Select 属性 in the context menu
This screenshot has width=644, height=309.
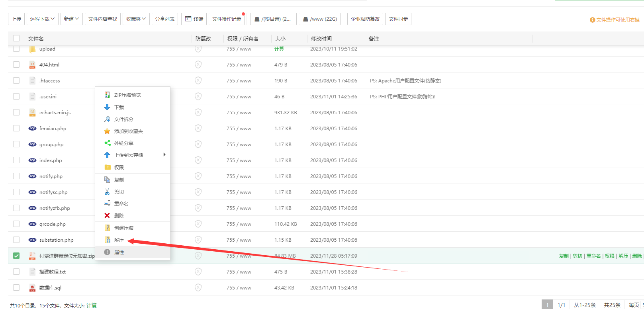(x=133, y=252)
